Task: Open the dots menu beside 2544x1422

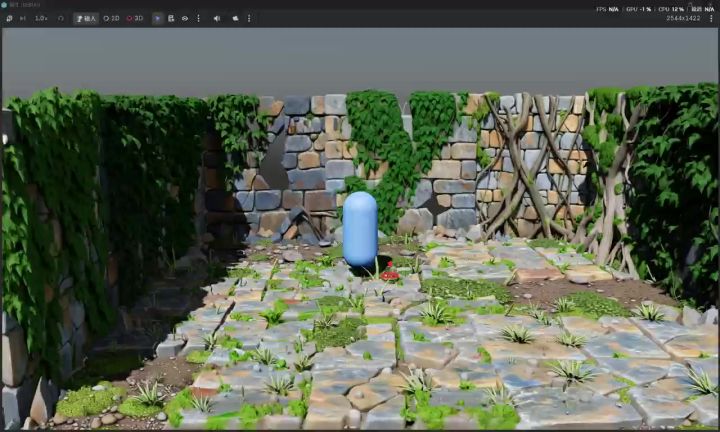Action: tap(711, 18)
